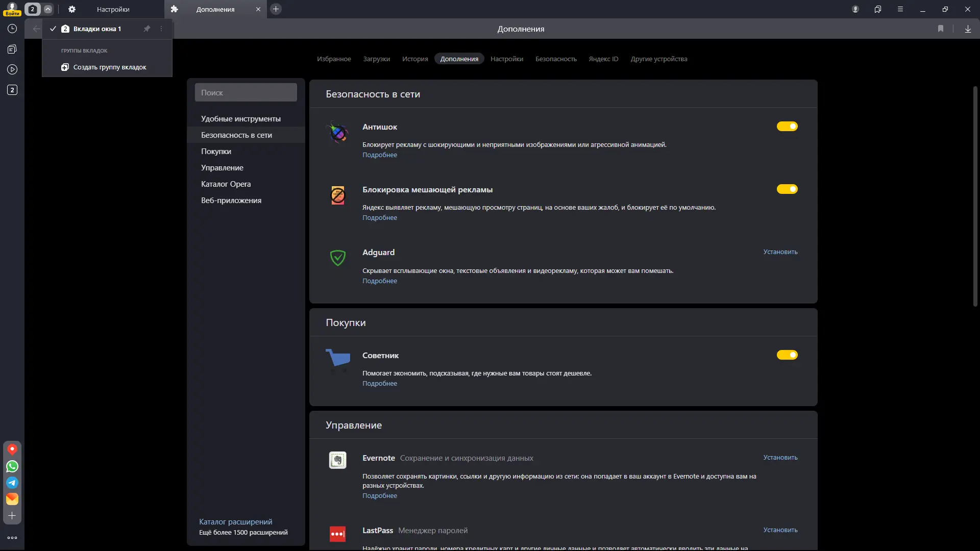This screenshot has height=551, width=980.
Task: Open the Telegram icon in sidebar
Action: [x=12, y=483]
